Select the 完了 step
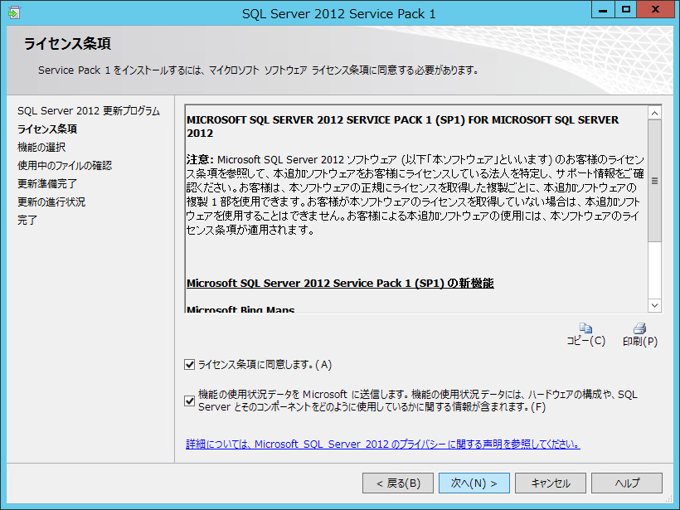The width and height of the screenshot is (680, 510). pos(27,220)
